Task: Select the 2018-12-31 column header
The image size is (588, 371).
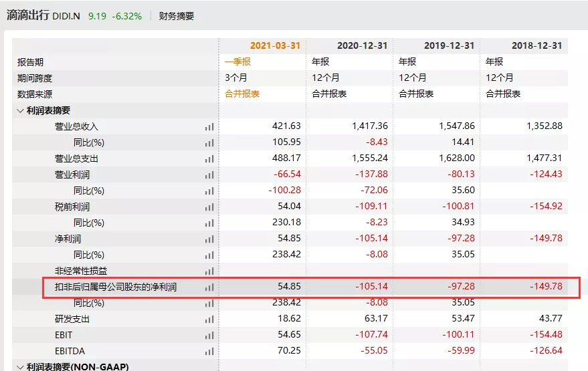Action: click(x=537, y=45)
